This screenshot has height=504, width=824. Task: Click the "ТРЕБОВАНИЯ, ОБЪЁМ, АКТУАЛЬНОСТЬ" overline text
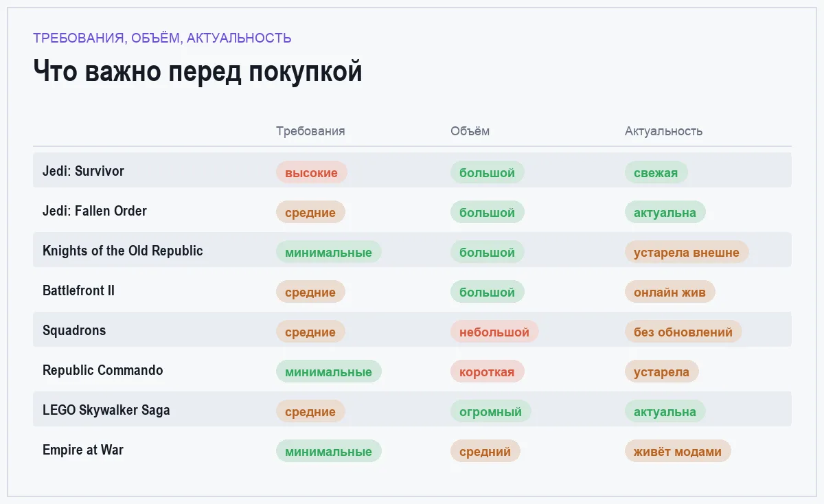tap(162, 38)
